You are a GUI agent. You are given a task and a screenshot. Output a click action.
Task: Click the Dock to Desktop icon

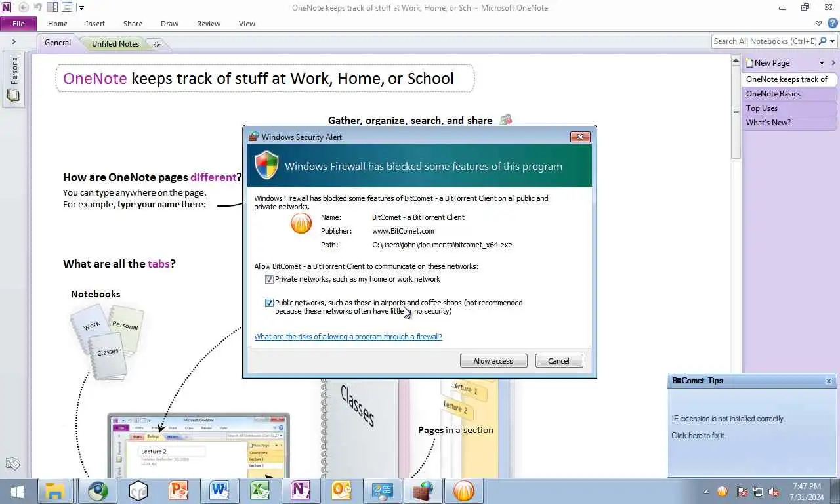pyautogui.click(x=52, y=7)
